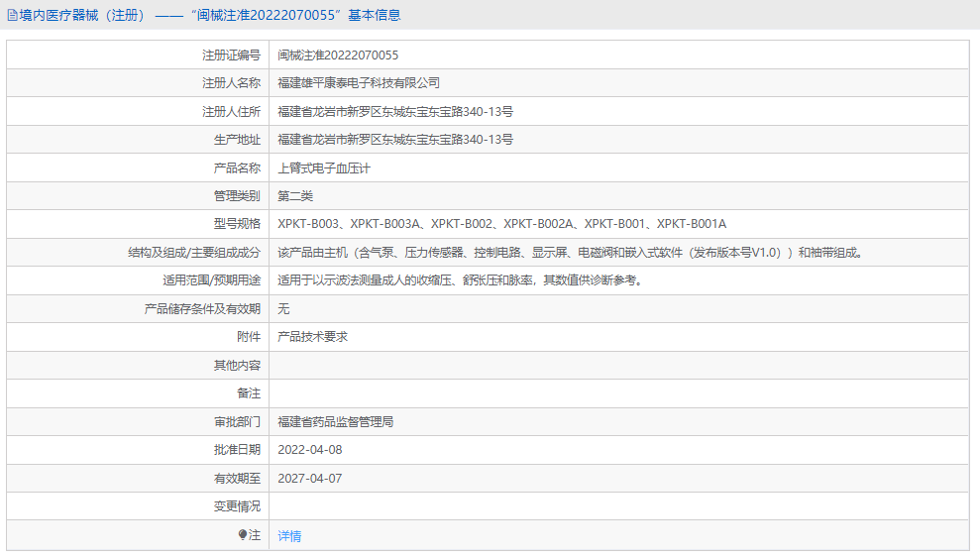Click the 其他内容 row label

(x=237, y=366)
